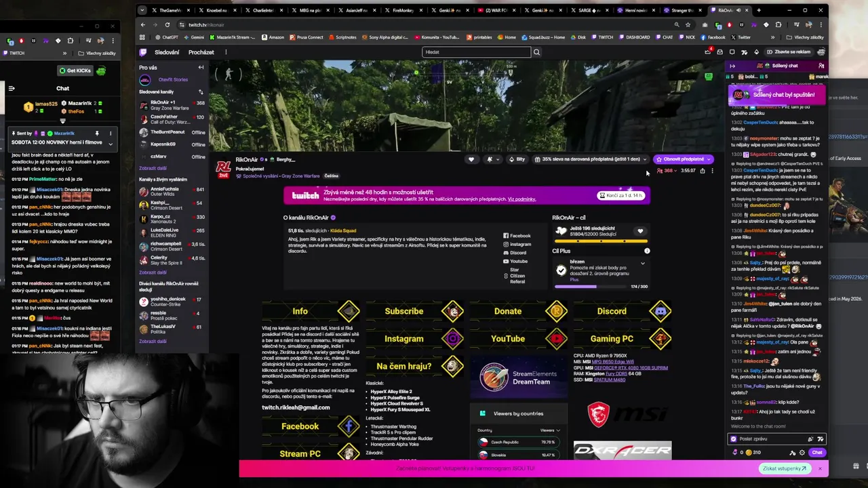
Task: Sort the followed channels list
Action: (201, 91)
